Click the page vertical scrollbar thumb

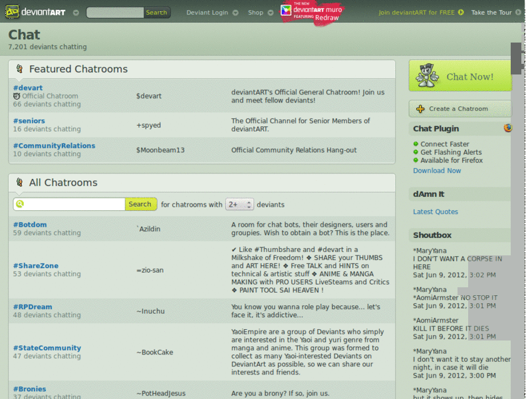pos(516,59)
